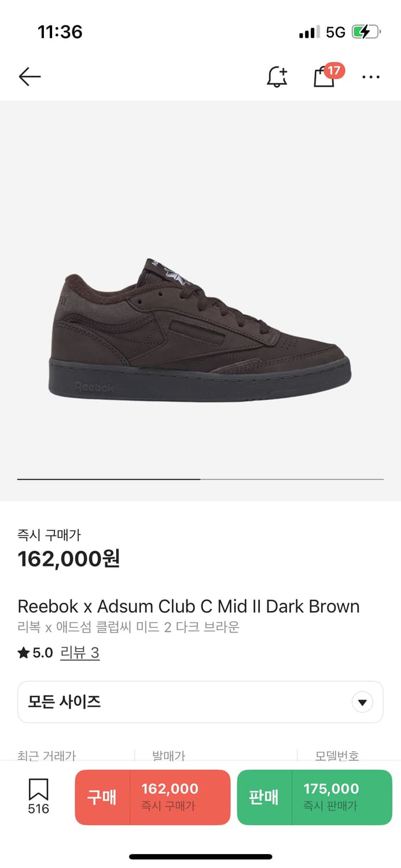Click the image carousel progress bar
Viewport: 401px width, 868px height.
200,479
